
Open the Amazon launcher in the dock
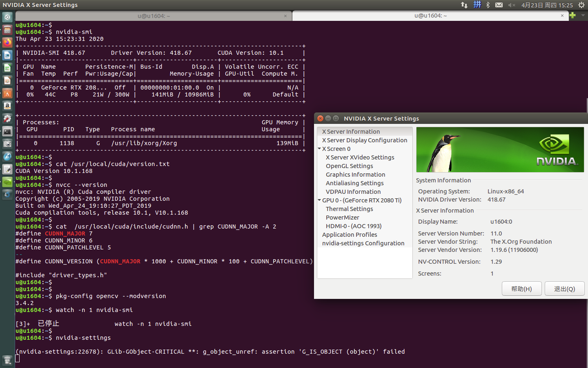[x=7, y=105]
